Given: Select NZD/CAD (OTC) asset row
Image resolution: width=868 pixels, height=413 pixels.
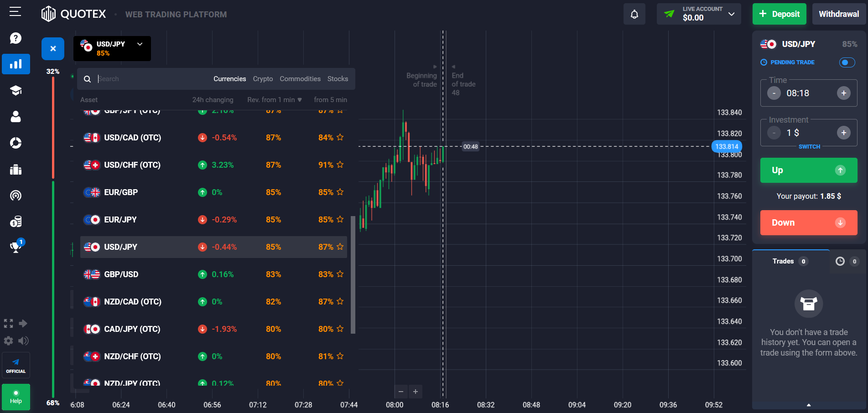Looking at the screenshot, I should [x=213, y=302].
